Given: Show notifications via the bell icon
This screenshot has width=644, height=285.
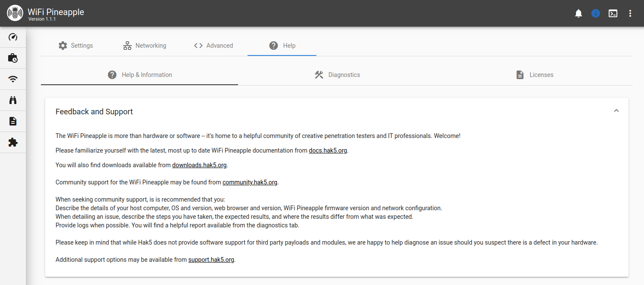Looking at the screenshot, I should tap(579, 13).
